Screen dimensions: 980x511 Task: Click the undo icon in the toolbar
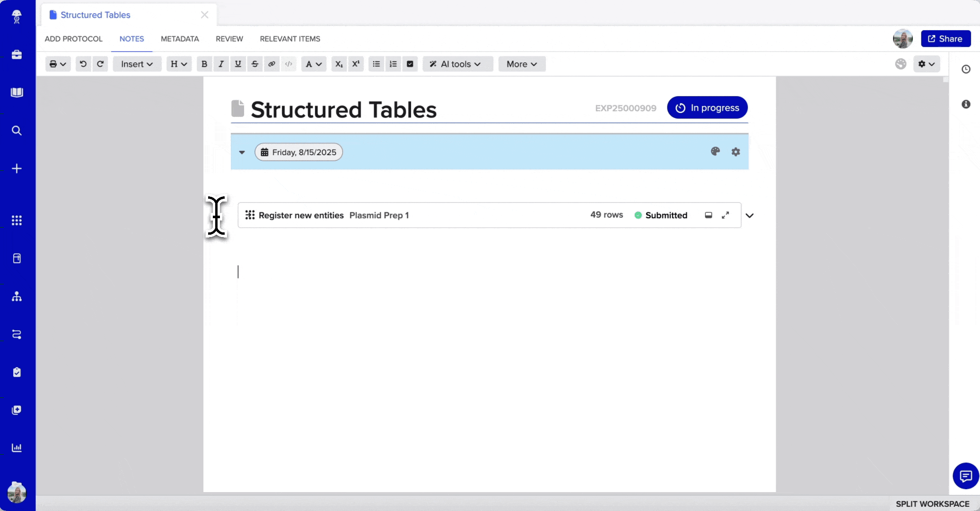coord(83,64)
